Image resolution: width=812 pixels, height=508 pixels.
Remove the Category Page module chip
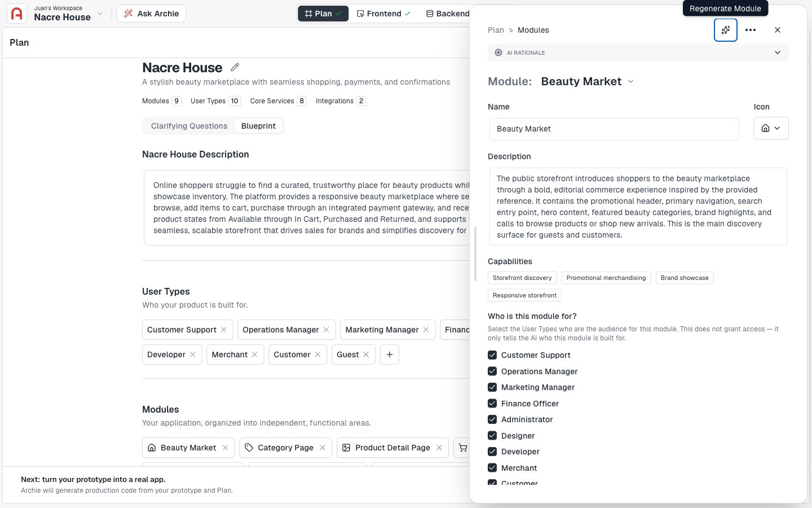[323, 448]
